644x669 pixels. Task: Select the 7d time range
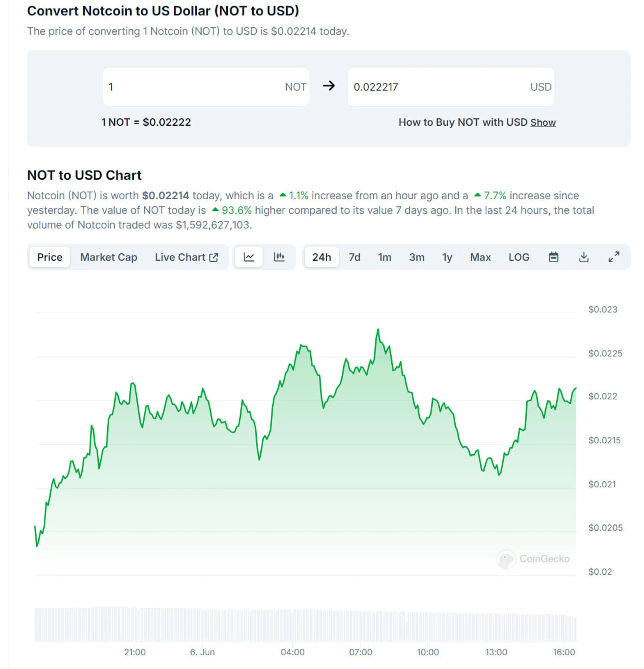point(354,257)
